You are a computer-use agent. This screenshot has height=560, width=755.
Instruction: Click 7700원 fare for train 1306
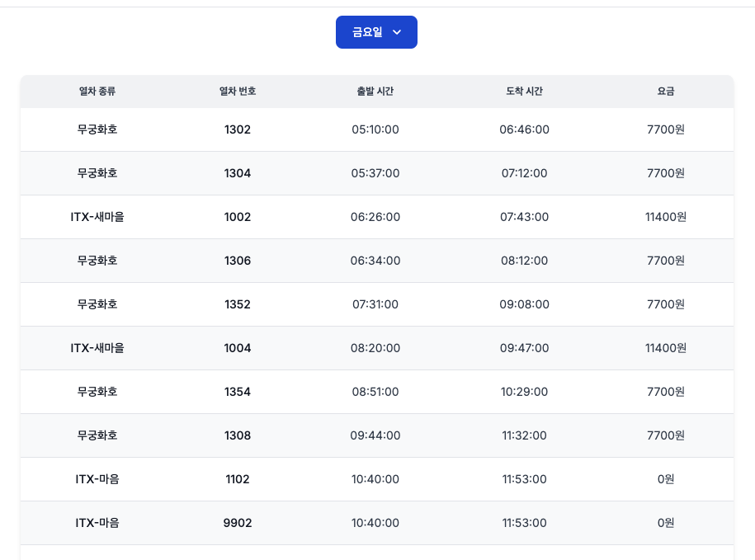tap(666, 261)
